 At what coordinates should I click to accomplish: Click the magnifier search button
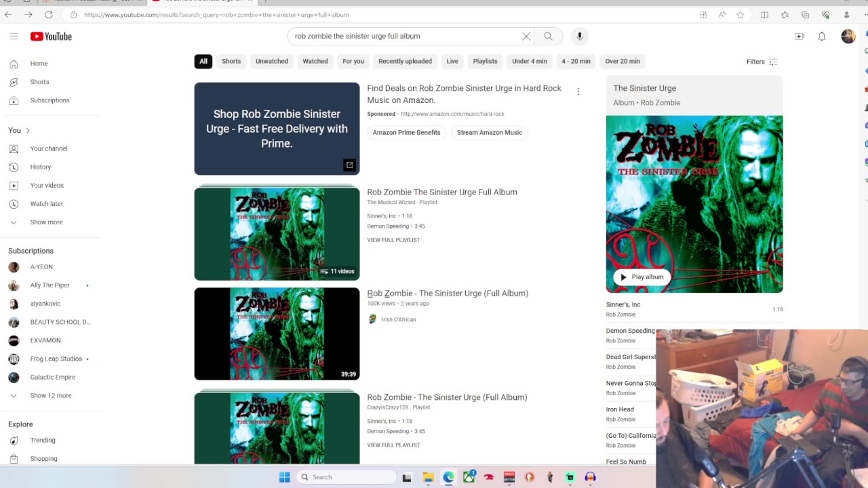pyautogui.click(x=548, y=36)
